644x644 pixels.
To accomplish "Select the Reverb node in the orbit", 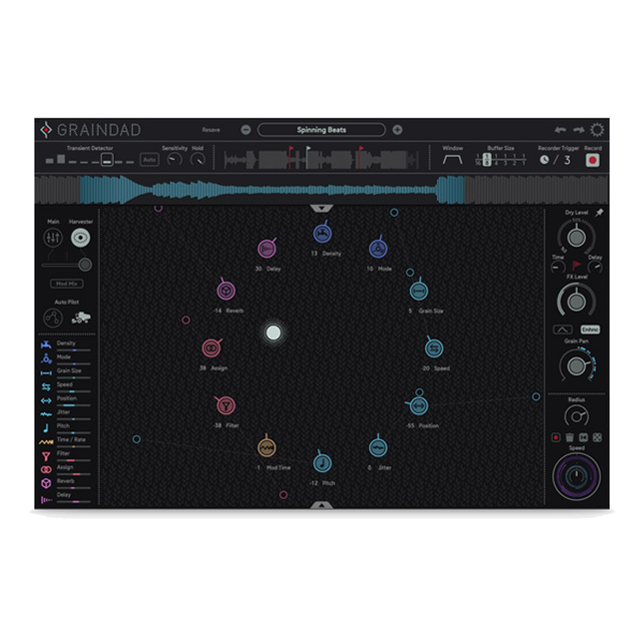I will tap(226, 290).
